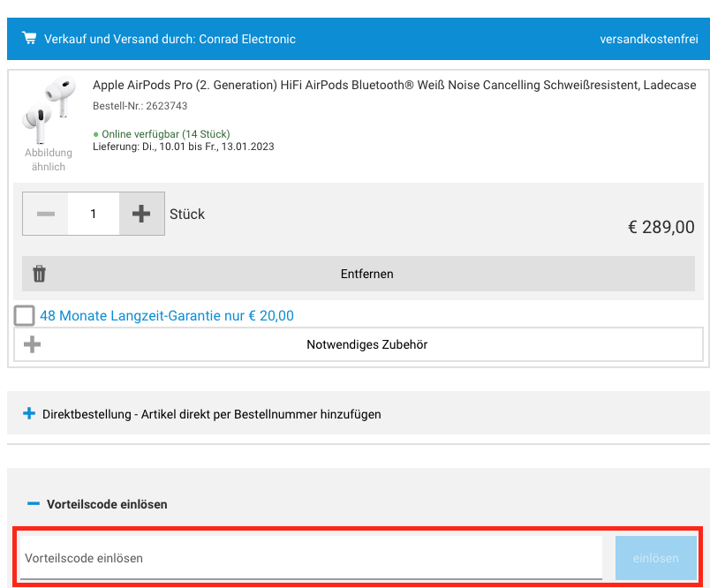
Task: Click the grey plus icon beside Notwendiges Zubehör
Action: pyautogui.click(x=32, y=344)
